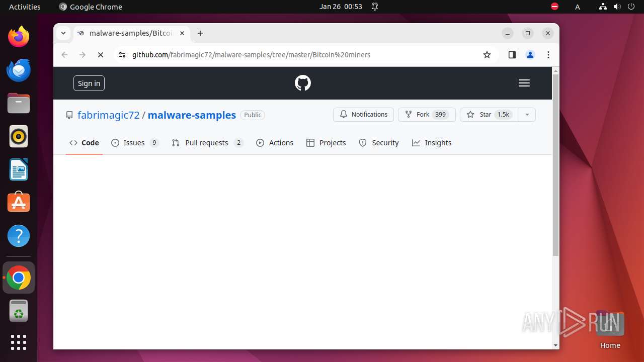Open the Google Chrome app menu in the top bar
The image size is (644, 362).
[x=91, y=7]
